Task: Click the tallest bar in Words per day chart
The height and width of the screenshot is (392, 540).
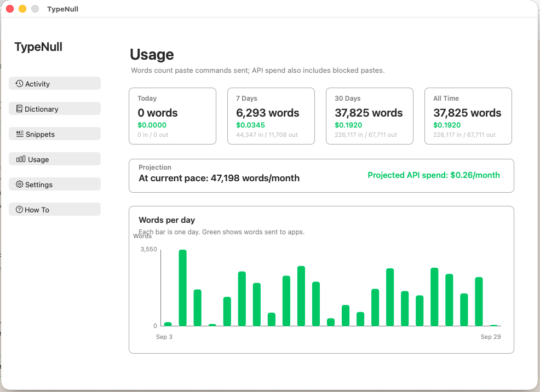Action: click(182, 288)
